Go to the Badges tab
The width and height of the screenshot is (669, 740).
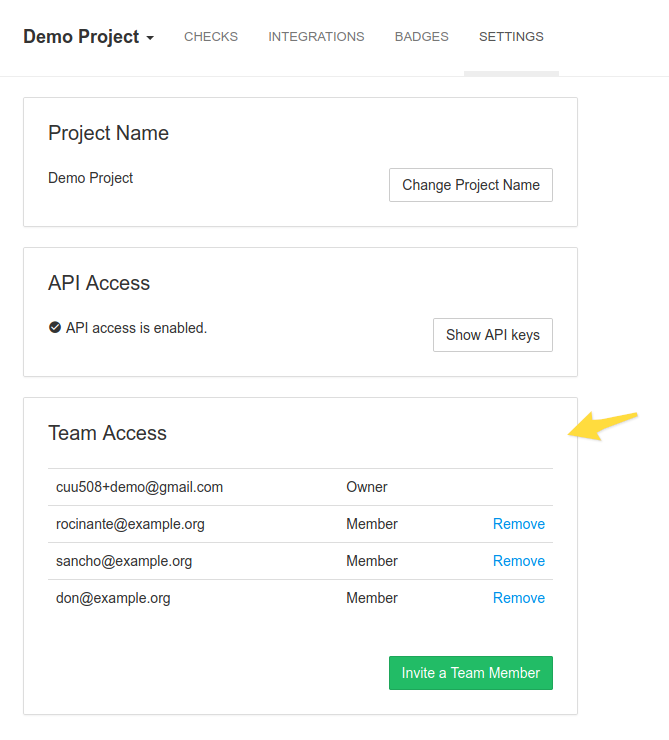click(x=421, y=37)
